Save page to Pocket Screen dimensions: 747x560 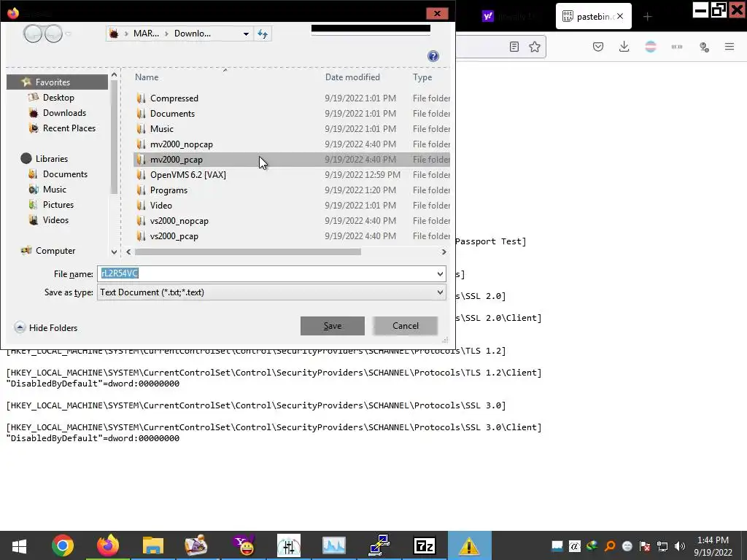coord(598,47)
